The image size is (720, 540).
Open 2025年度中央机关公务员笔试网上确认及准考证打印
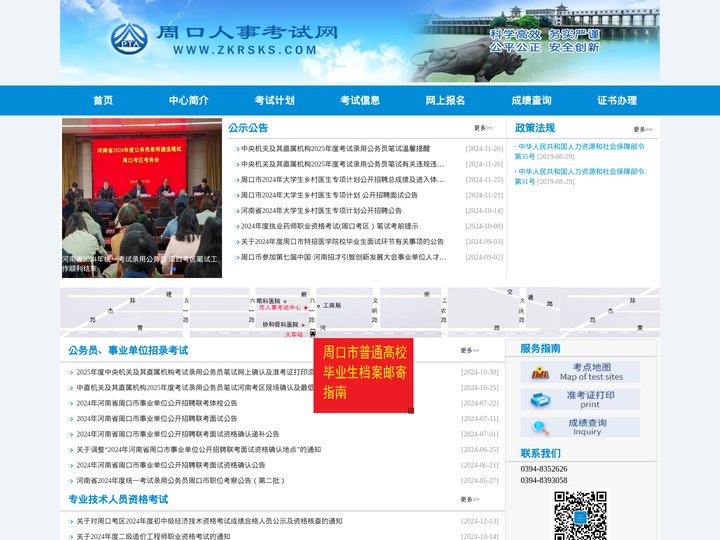(195, 372)
